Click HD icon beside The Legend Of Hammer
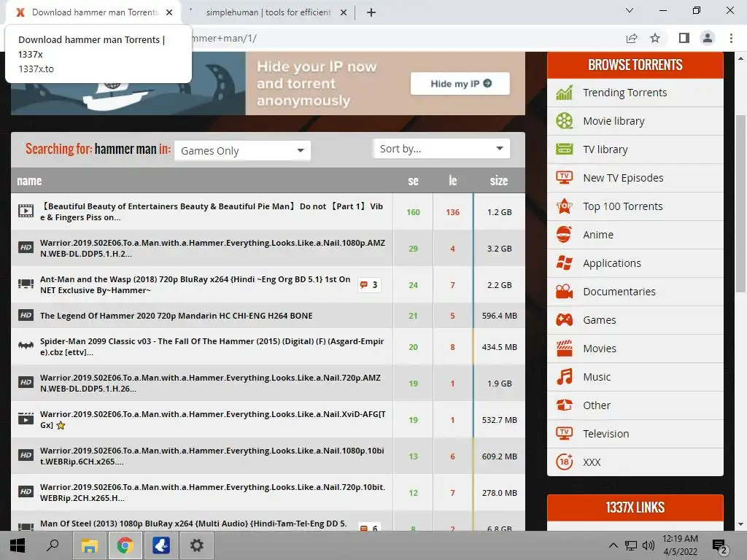 (x=26, y=315)
